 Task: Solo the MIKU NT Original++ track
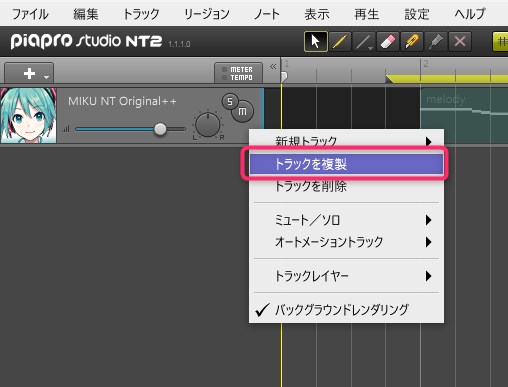(x=230, y=102)
